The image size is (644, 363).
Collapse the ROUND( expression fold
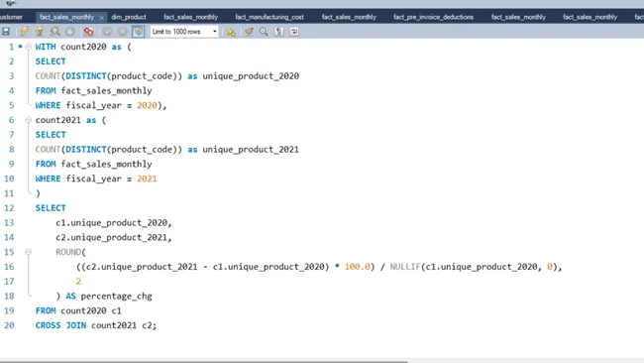(x=28, y=252)
